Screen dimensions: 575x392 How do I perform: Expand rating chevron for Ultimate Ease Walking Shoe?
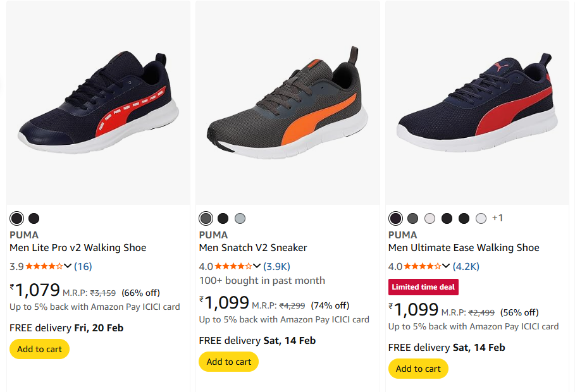[x=446, y=266]
